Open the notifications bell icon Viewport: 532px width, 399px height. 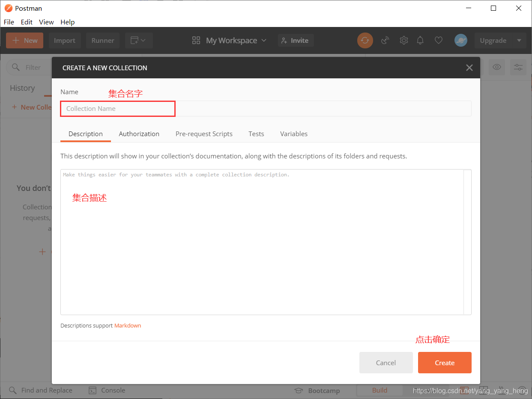[x=421, y=40]
